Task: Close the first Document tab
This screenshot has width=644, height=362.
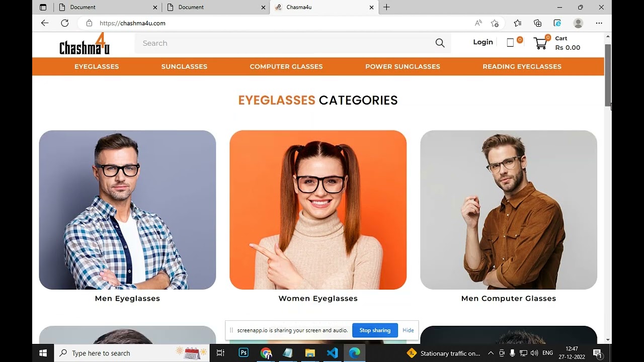Action: pos(155,7)
